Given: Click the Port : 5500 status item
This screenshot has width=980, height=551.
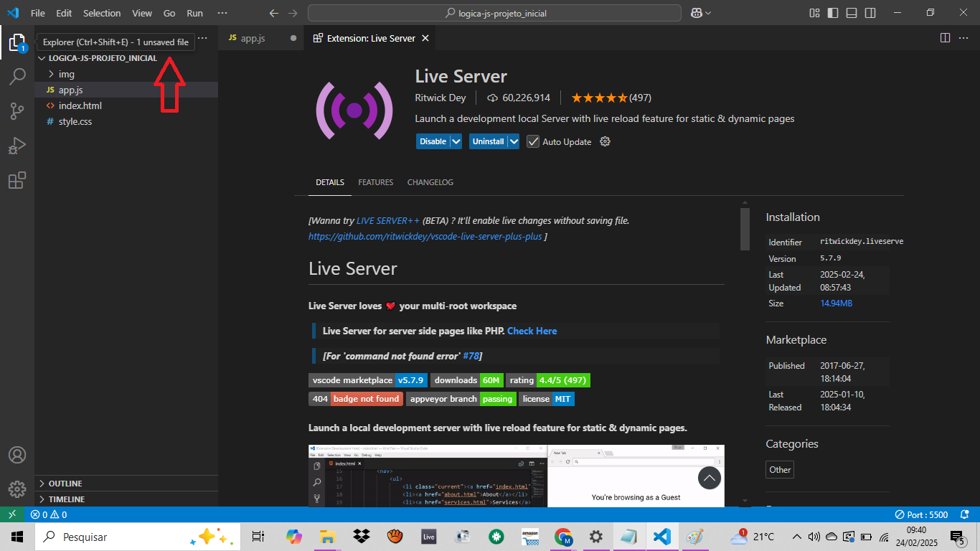Looking at the screenshot, I should pyautogui.click(x=922, y=514).
